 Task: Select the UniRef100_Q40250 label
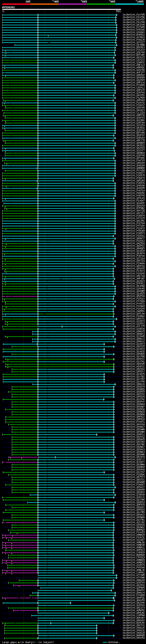click(134, 95)
